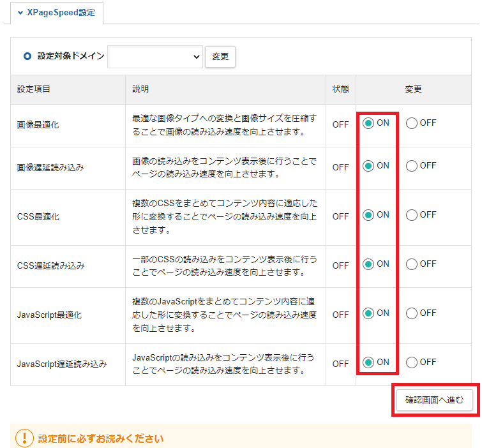Click the warning icon by 設定前に必ずお読みください
The width and height of the screenshot is (482, 448).
pos(24,438)
